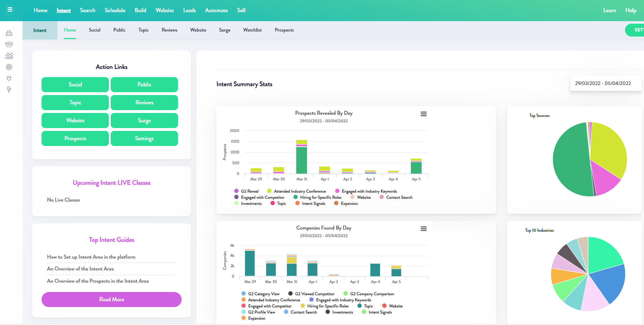Click the target bullseye sidebar icon
644x325 pixels.
(9, 67)
